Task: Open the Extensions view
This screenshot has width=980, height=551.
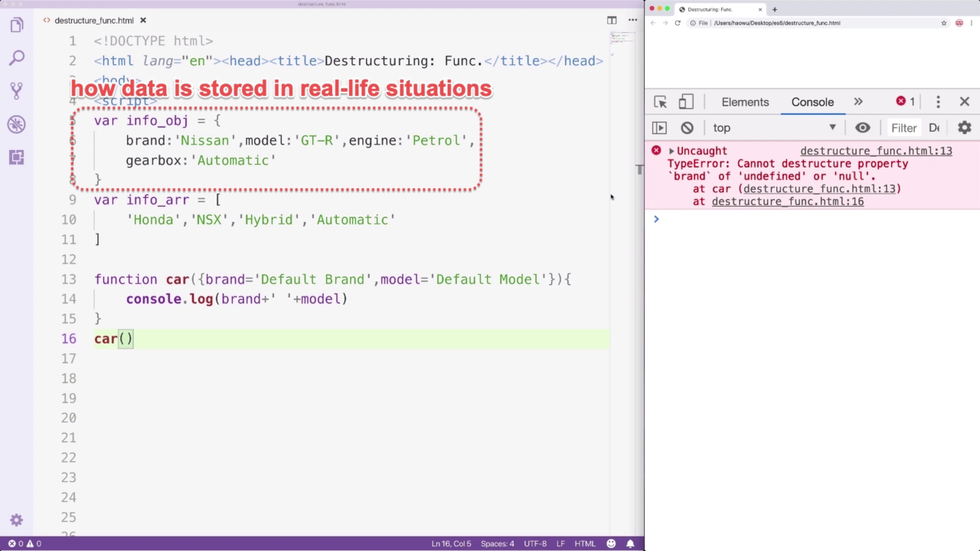Action: (x=17, y=158)
